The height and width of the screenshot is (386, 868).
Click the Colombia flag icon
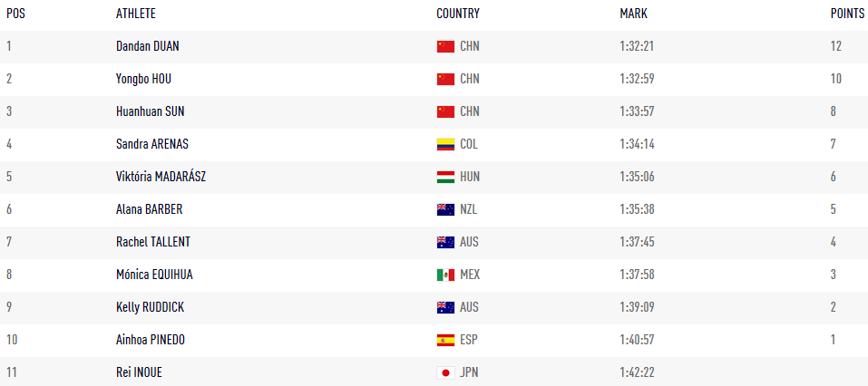pos(445,144)
